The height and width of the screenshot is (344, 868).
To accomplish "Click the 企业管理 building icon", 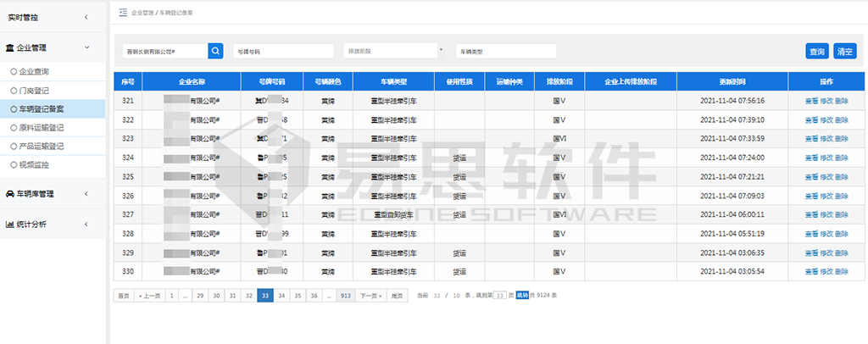I will click(x=9, y=47).
